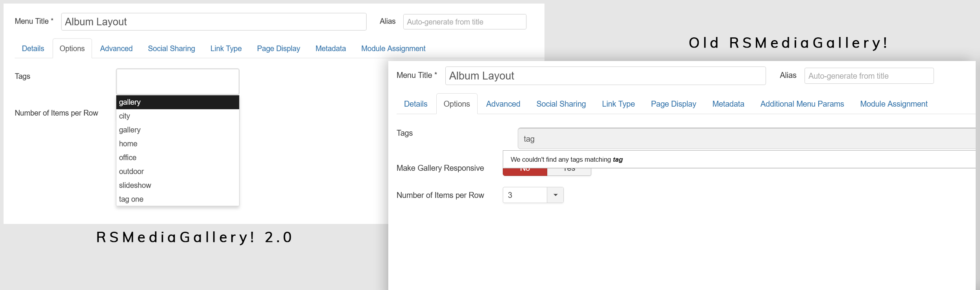Open Module Assignment tab in Old RSMediaGallery panel

point(894,104)
